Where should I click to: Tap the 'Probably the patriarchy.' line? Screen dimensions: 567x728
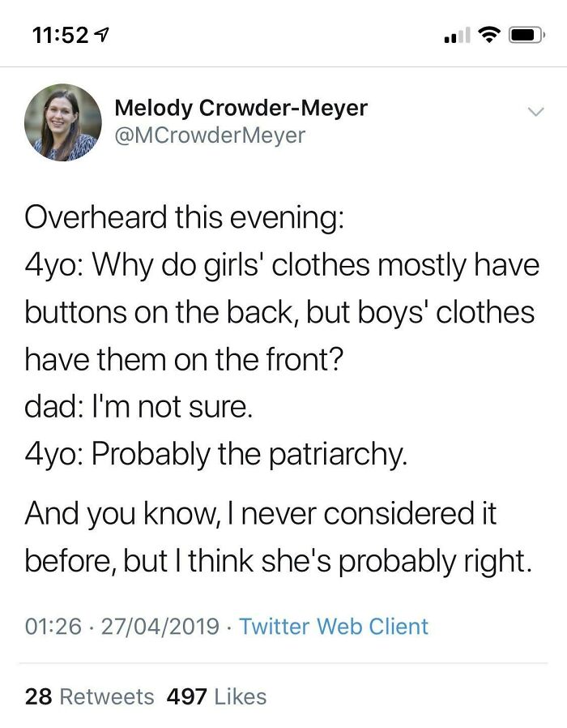click(216, 455)
